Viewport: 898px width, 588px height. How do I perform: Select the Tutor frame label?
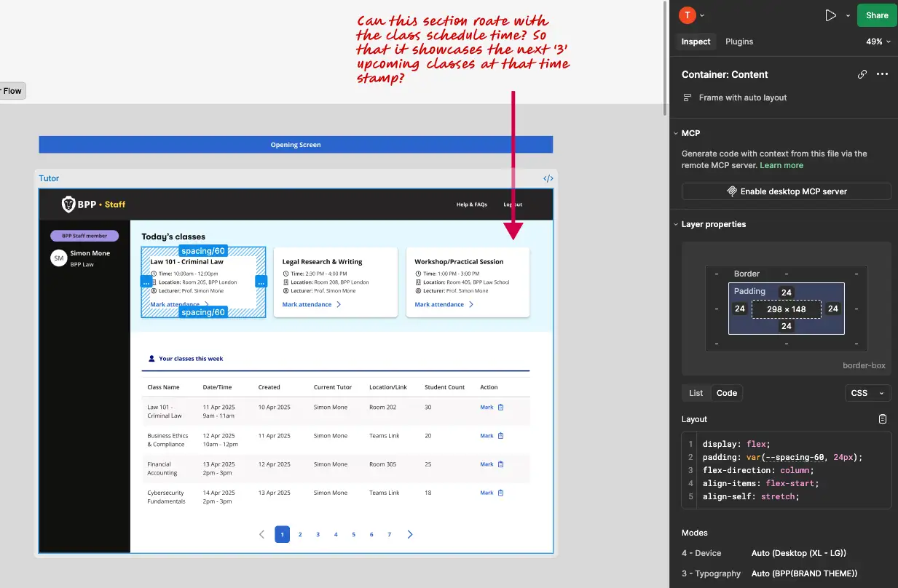(x=49, y=178)
